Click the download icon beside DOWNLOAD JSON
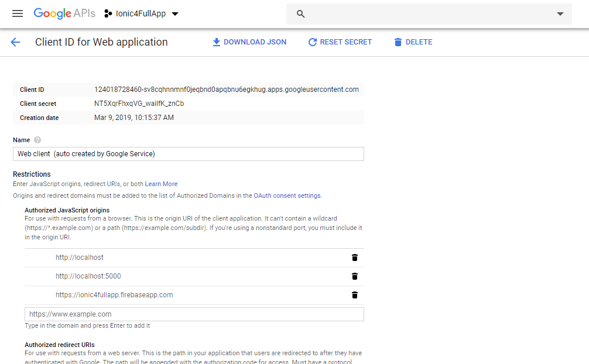Screen dimensions: 589x364 (217, 42)
